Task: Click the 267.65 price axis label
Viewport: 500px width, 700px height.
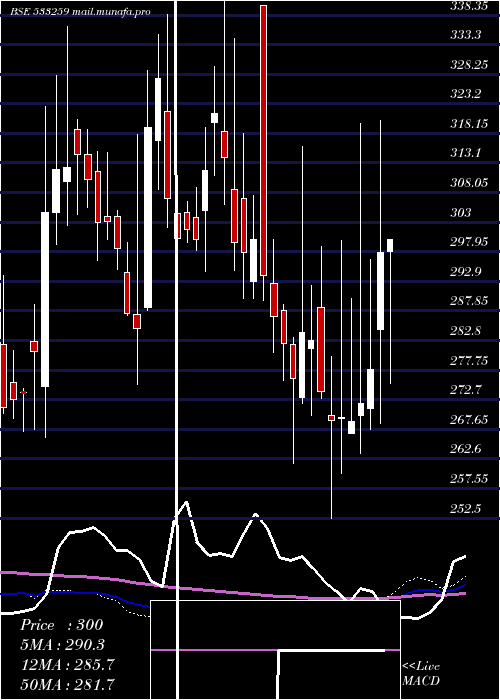Action: 468,420
